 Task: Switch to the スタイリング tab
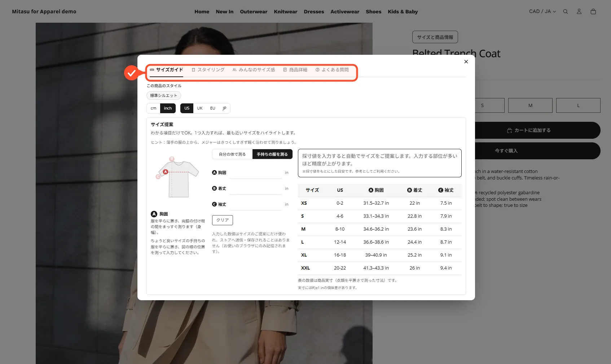coord(208,70)
